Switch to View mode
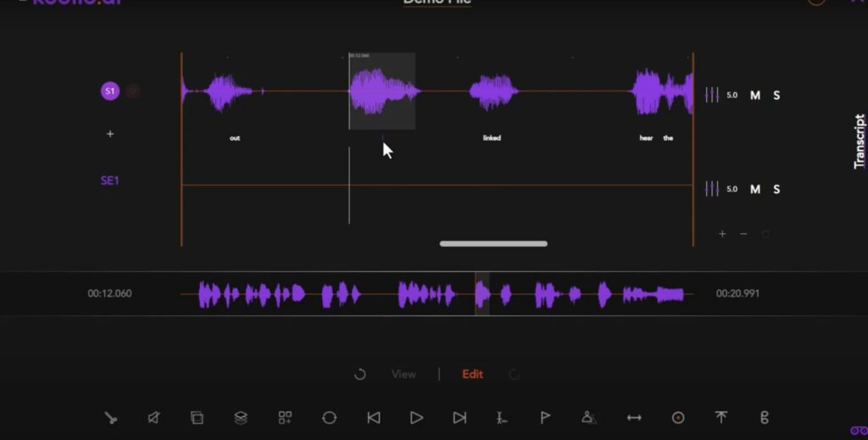This screenshot has width=868, height=440. pos(403,374)
